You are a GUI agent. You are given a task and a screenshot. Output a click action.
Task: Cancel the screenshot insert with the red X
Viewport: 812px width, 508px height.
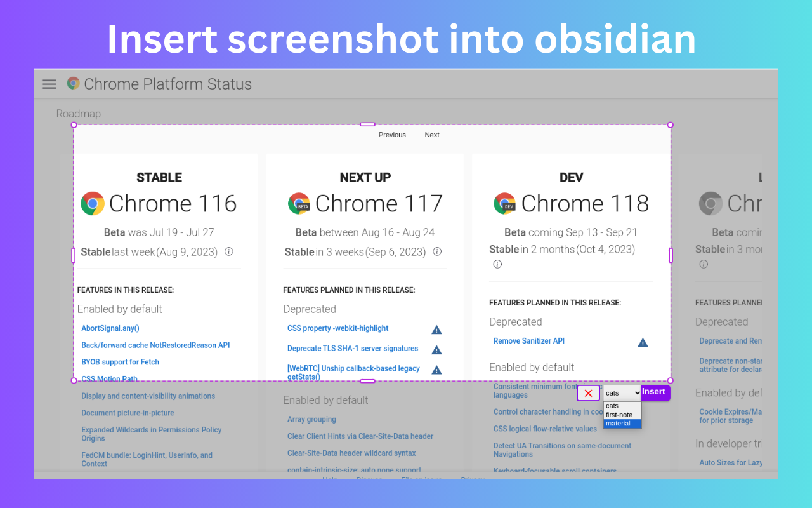click(587, 392)
